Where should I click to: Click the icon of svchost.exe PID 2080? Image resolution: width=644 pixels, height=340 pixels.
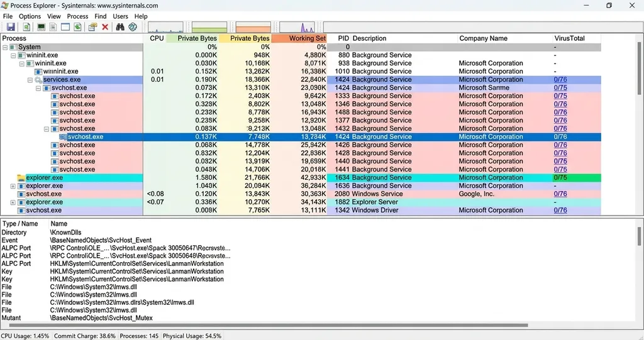(21, 194)
